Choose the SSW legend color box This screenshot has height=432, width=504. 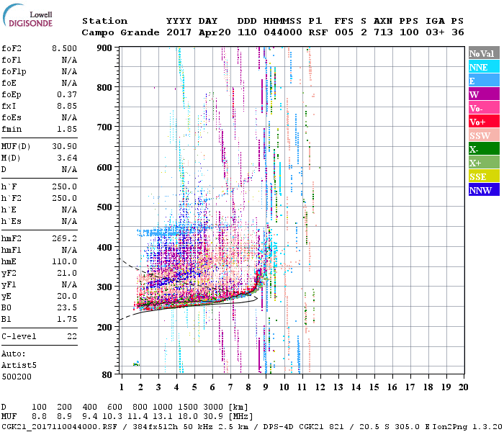(484, 135)
